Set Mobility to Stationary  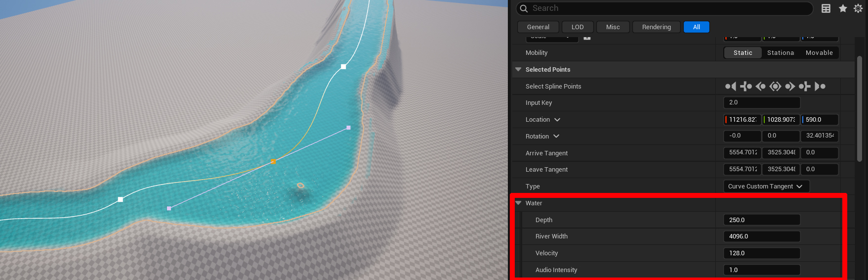(x=780, y=53)
